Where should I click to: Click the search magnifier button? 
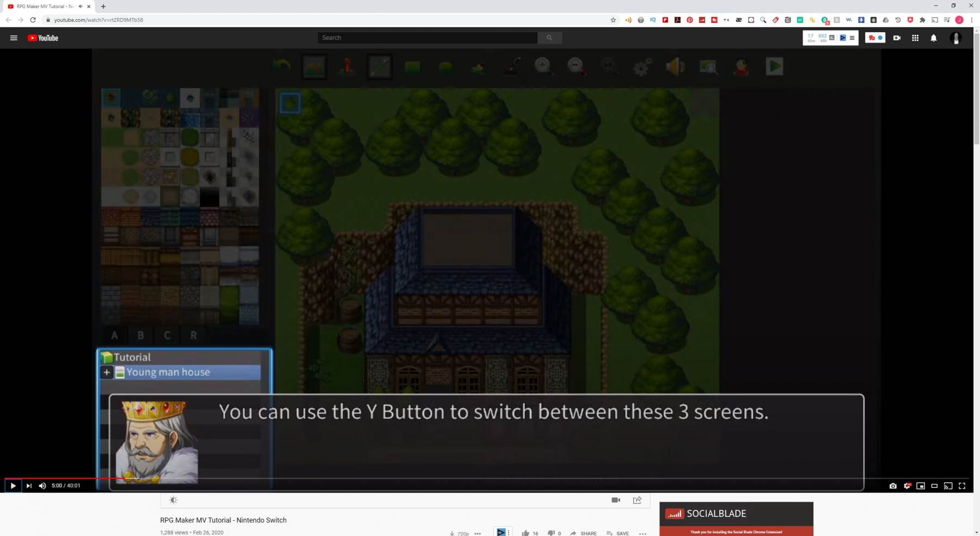[x=549, y=38]
